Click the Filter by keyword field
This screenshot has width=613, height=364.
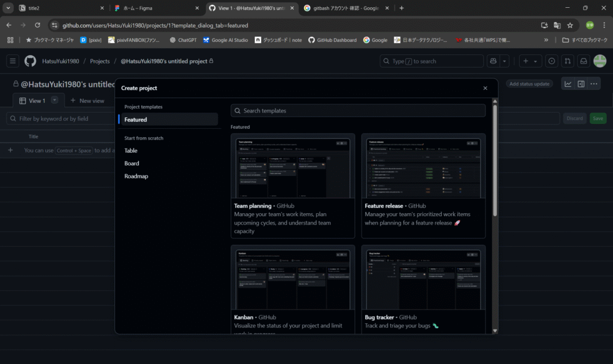click(x=60, y=119)
